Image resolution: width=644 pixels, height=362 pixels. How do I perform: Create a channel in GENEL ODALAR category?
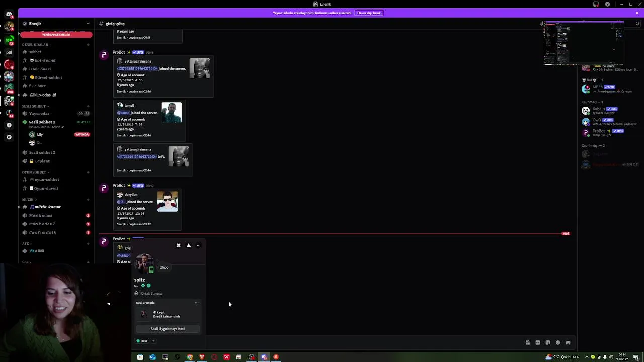[88, 45]
